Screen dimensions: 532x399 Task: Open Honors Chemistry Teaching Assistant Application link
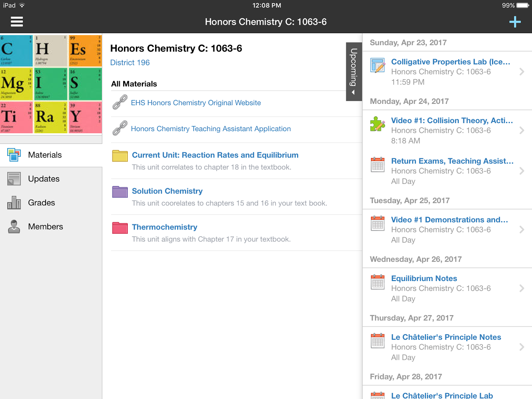pyautogui.click(x=211, y=129)
